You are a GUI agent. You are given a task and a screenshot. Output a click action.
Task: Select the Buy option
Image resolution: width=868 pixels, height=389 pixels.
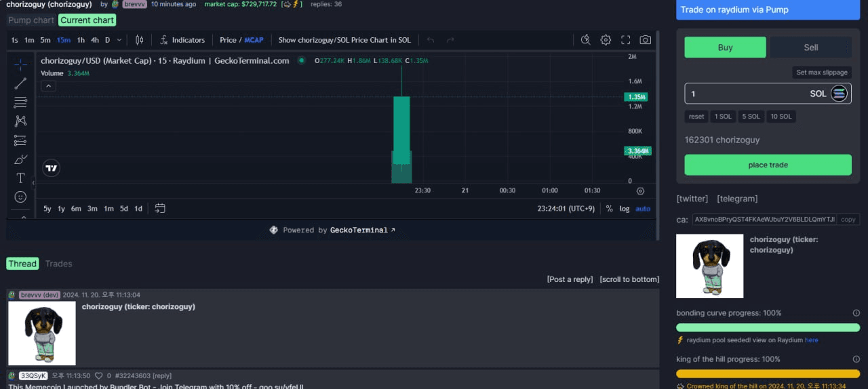click(x=725, y=47)
